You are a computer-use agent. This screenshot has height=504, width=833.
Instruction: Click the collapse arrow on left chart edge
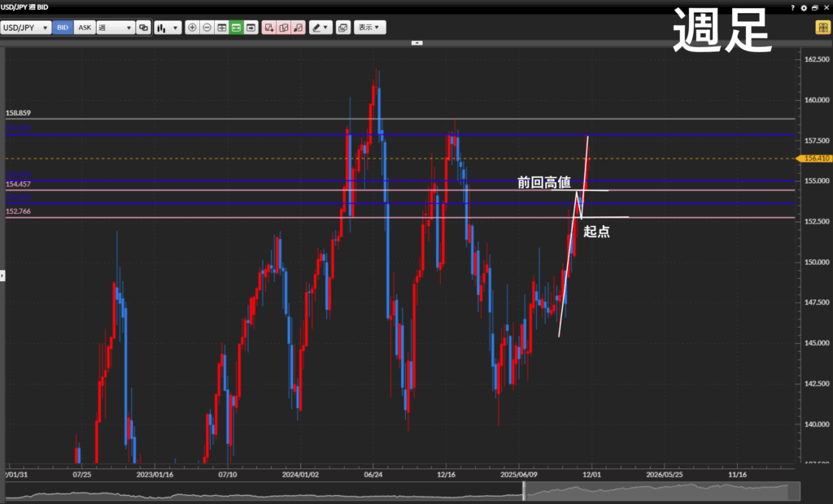point(2,276)
